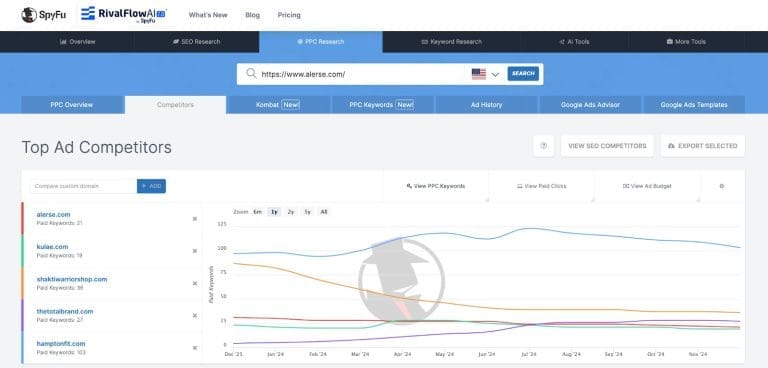Click the ADD domain button
This screenshot has width=768, height=368.
pyautogui.click(x=151, y=186)
